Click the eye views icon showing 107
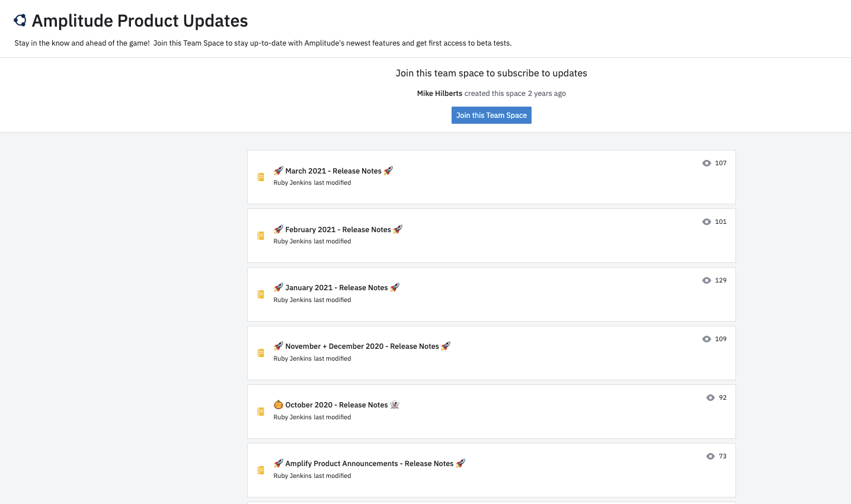This screenshot has height=504, width=851. pos(706,163)
